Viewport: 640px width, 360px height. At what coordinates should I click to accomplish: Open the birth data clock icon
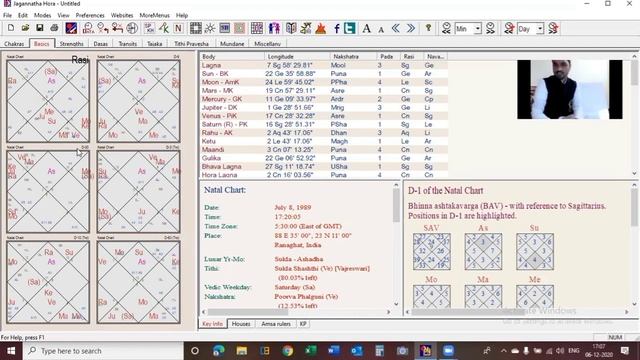[88, 28]
